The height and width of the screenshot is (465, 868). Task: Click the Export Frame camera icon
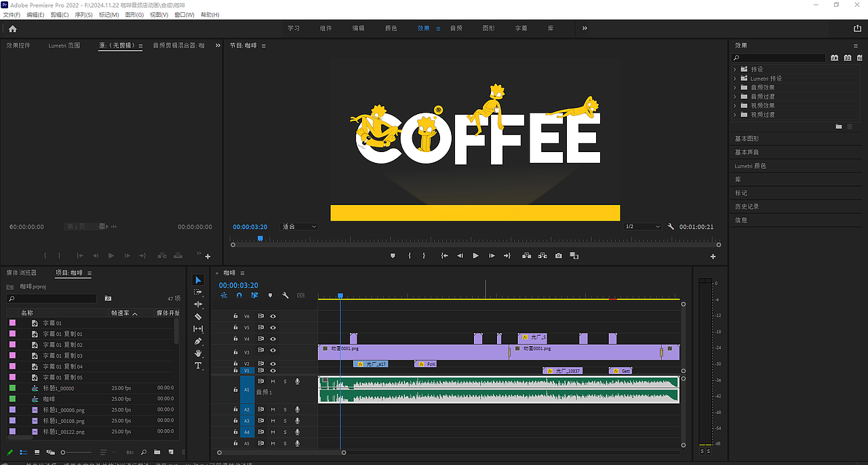pyautogui.click(x=558, y=256)
